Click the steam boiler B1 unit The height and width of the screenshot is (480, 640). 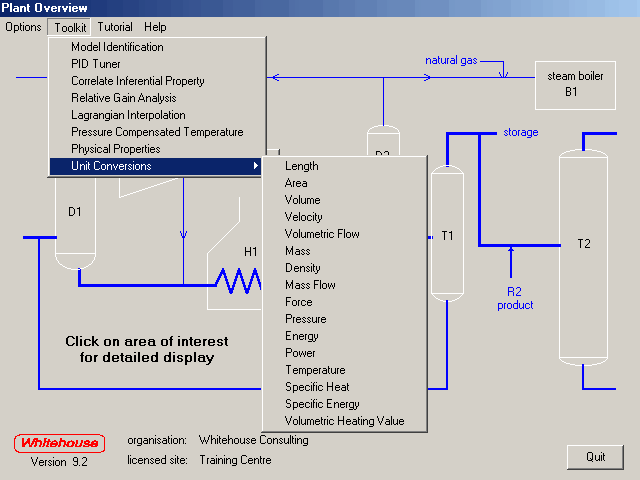[570, 83]
